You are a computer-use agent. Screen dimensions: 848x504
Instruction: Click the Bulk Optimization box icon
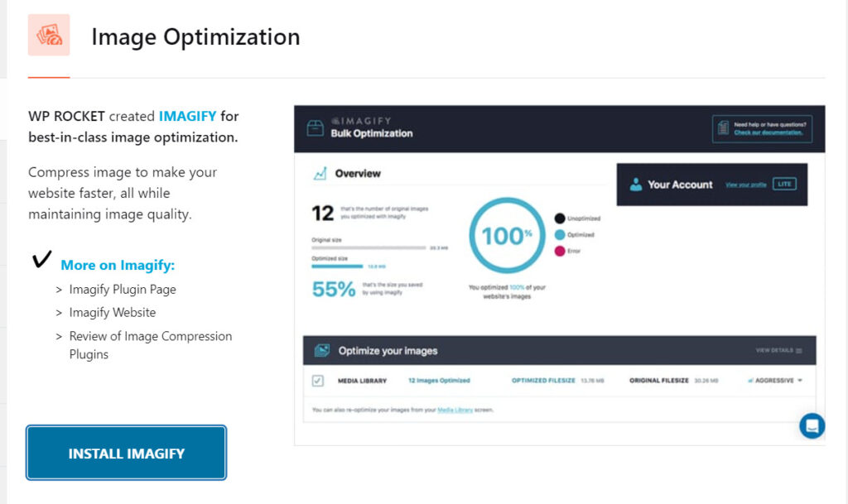coord(315,128)
